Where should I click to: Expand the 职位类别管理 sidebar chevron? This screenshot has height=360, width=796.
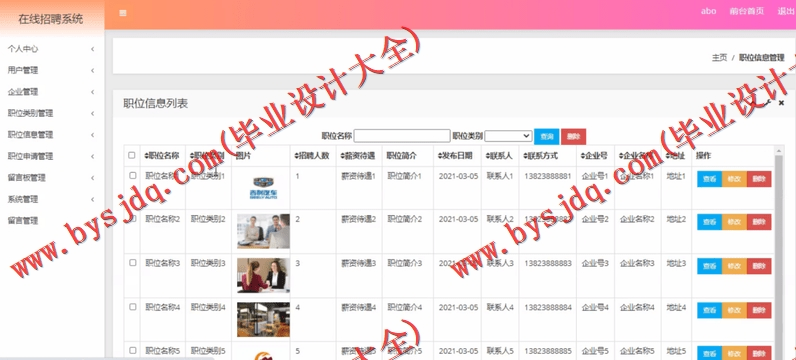(92, 113)
